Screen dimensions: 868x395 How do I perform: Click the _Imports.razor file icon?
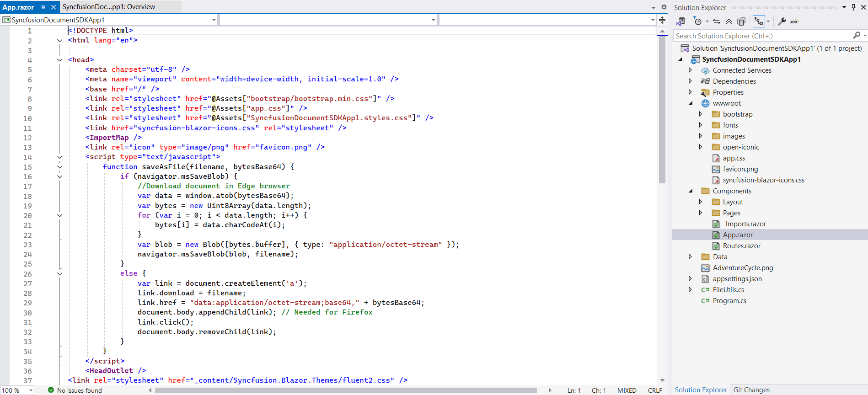(x=716, y=224)
